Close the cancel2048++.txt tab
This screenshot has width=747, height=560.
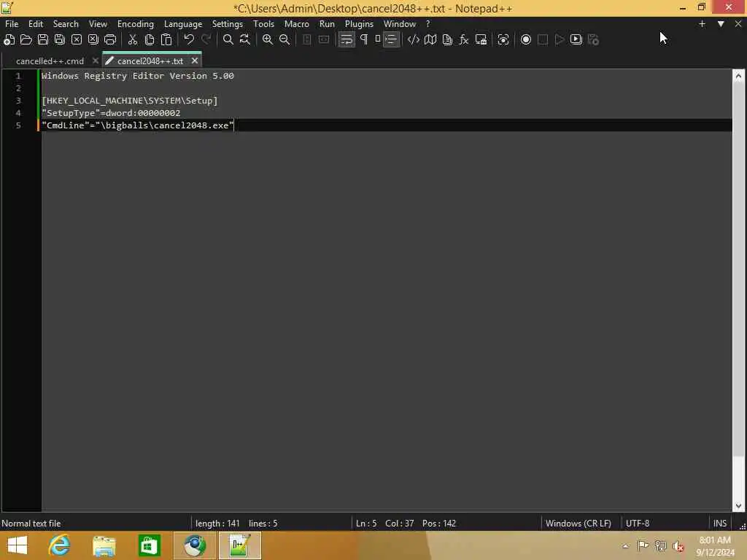point(194,61)
